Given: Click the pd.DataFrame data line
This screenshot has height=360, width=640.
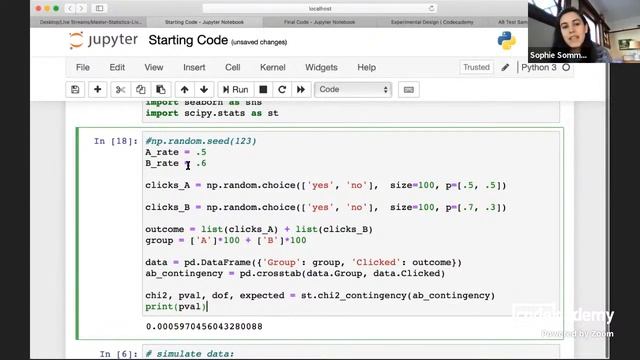Looking at the screenshot, I should click(x=304, y=262).
